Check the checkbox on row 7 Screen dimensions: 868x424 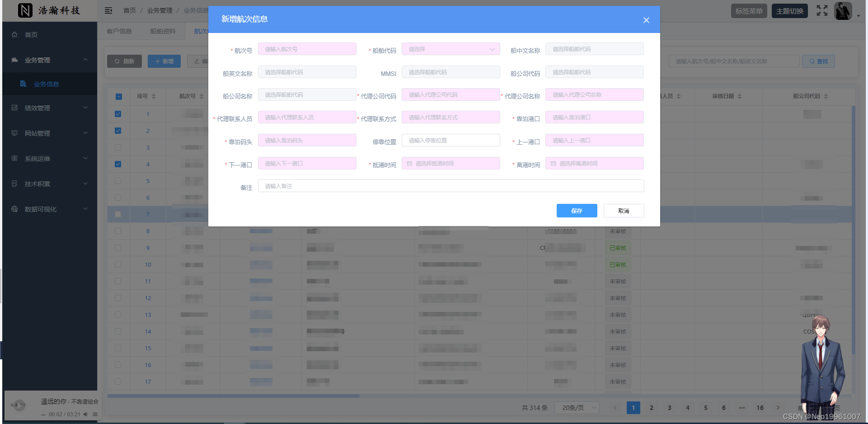pos(118,214)
